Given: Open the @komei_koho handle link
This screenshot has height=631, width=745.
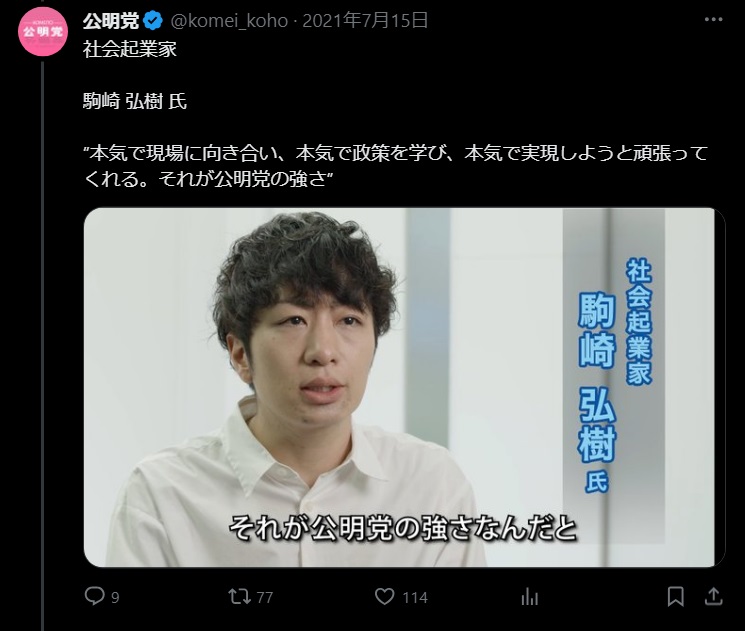Looking at the screenshot, I should coord(229,20).
